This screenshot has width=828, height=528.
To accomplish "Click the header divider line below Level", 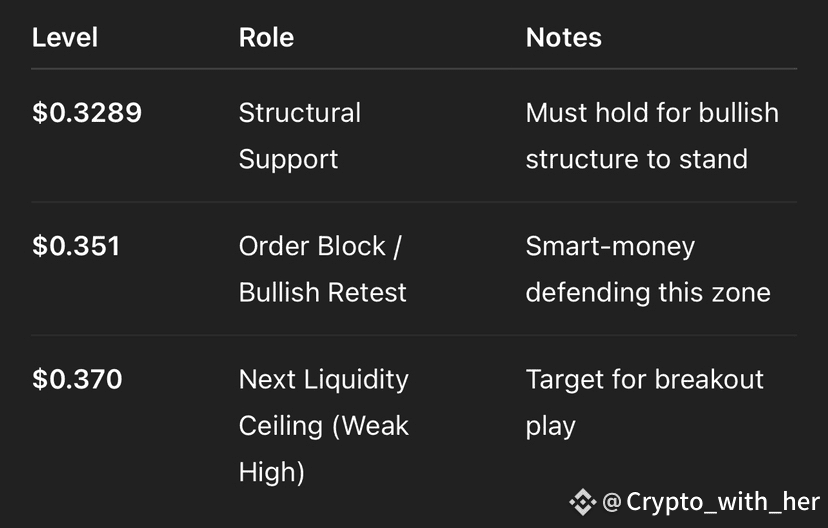I will (x=414, y=69).
